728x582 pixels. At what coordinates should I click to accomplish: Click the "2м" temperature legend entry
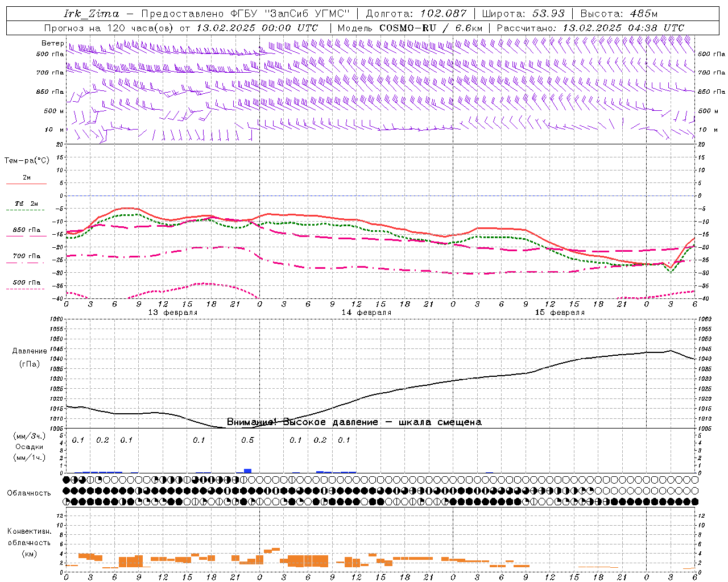pyautogui.click(x=27, y=177)
